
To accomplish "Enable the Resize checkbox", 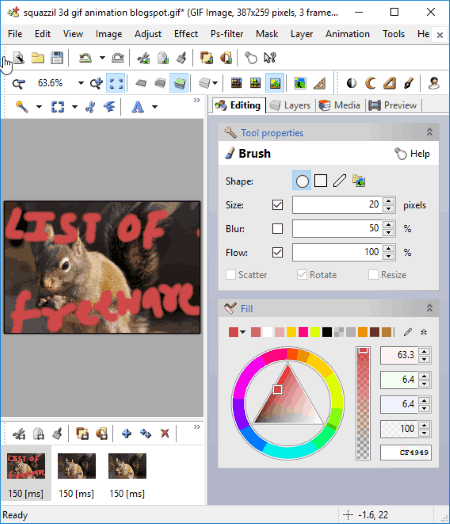I will (373, 275).
